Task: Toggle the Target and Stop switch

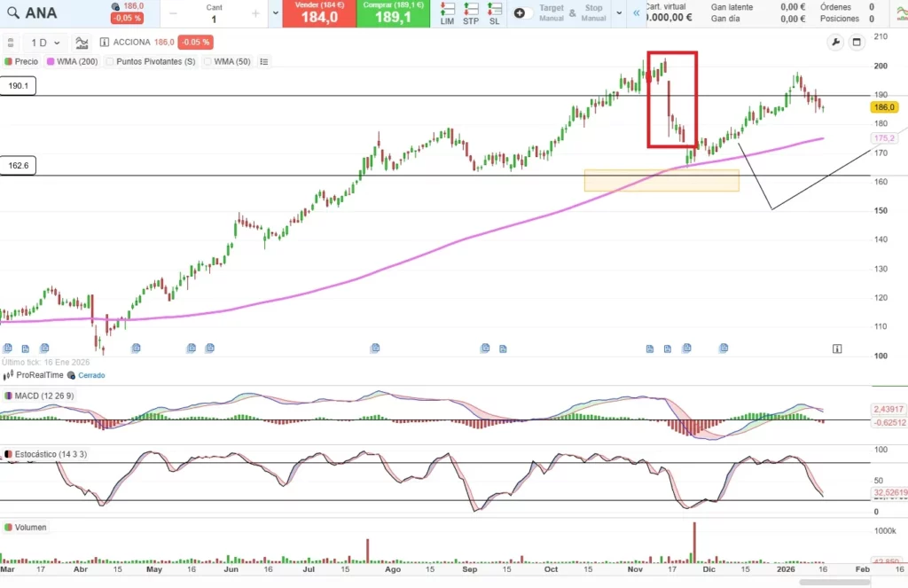Action: point(523,13)
